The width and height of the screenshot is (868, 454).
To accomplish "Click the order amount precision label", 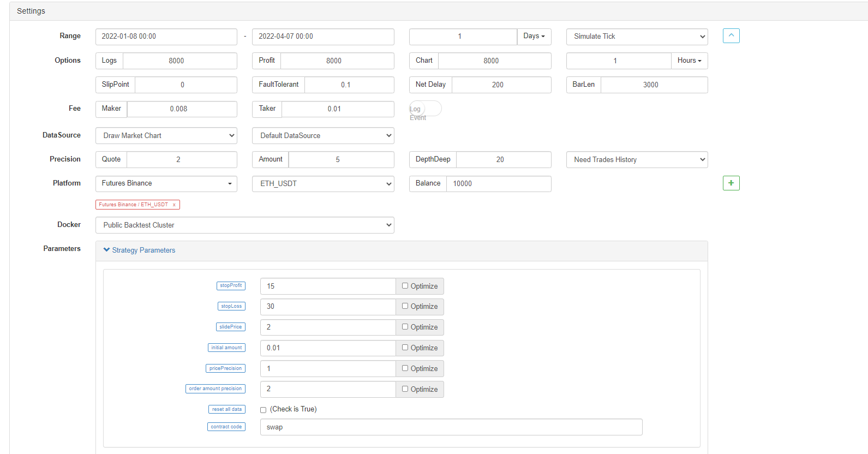I will [x=215, y=389].
